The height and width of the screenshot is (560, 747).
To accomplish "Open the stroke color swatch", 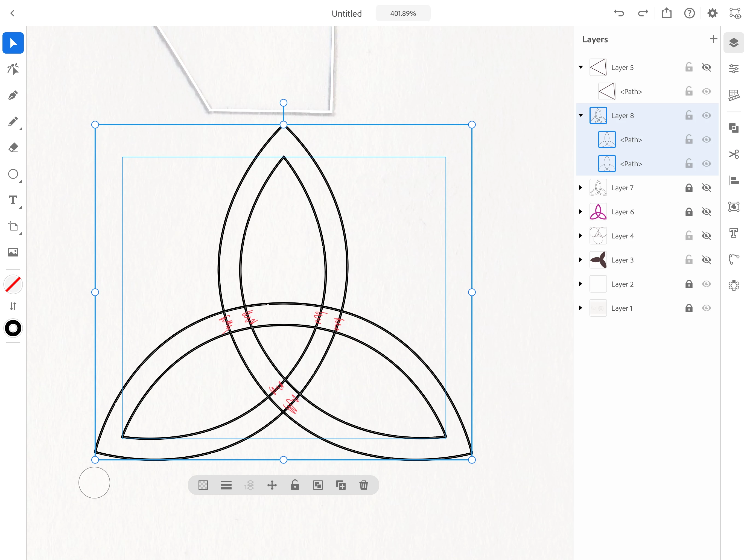I will 13,328.
